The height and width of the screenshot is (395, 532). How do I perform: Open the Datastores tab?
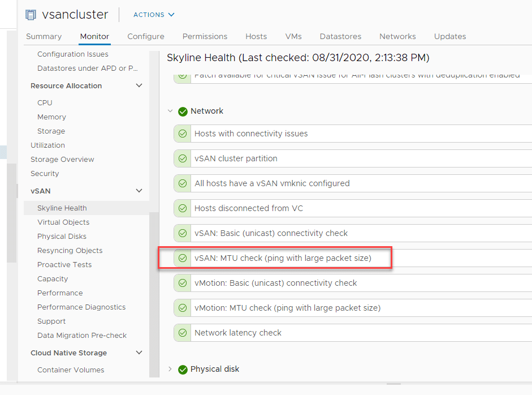(x=340, y=36)
